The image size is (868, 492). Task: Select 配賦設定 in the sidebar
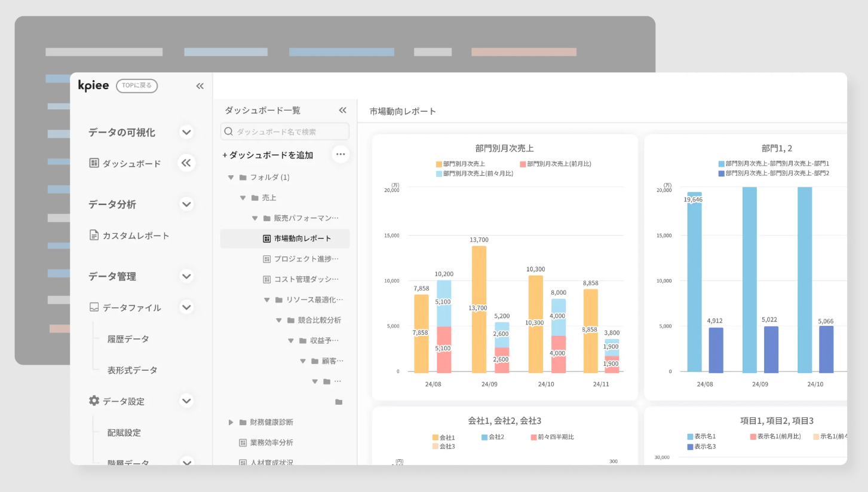pyautogui.click(x=124, y=432)
